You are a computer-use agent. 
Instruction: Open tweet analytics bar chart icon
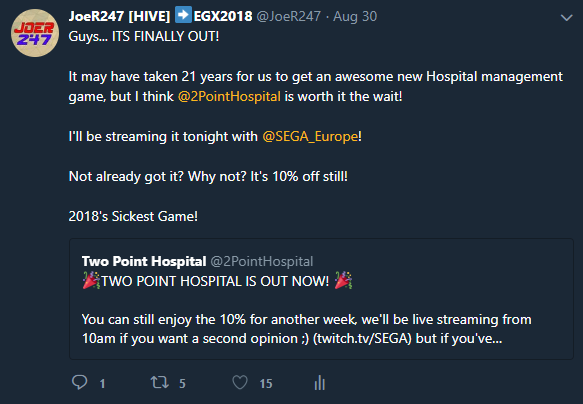[x=320, y=382]
